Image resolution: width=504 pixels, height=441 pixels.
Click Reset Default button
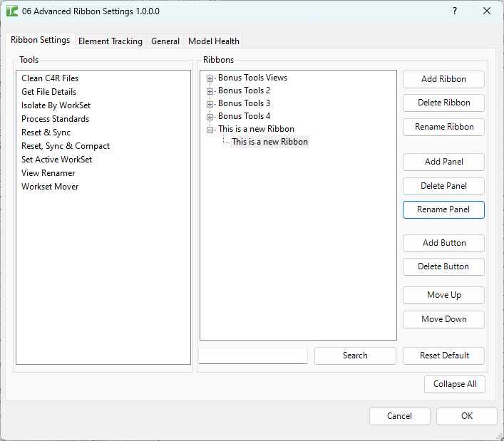click(x=443, y=356)
